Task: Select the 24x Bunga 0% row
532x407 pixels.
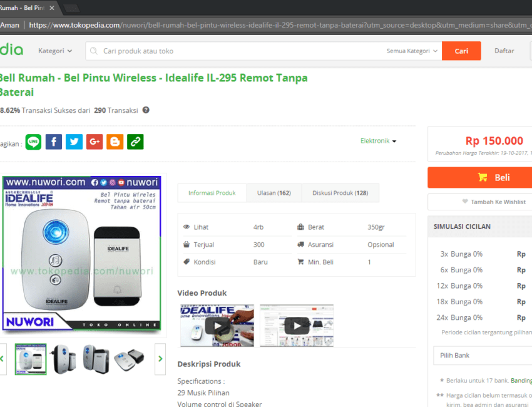Action: (481, 317)
